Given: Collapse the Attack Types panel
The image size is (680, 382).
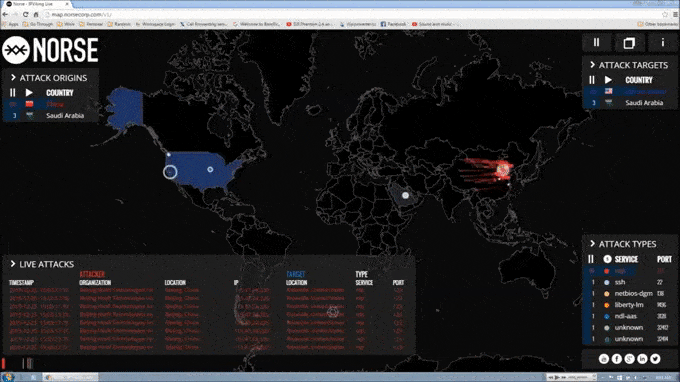Looking at the screenshot, I should pos(592,244).
